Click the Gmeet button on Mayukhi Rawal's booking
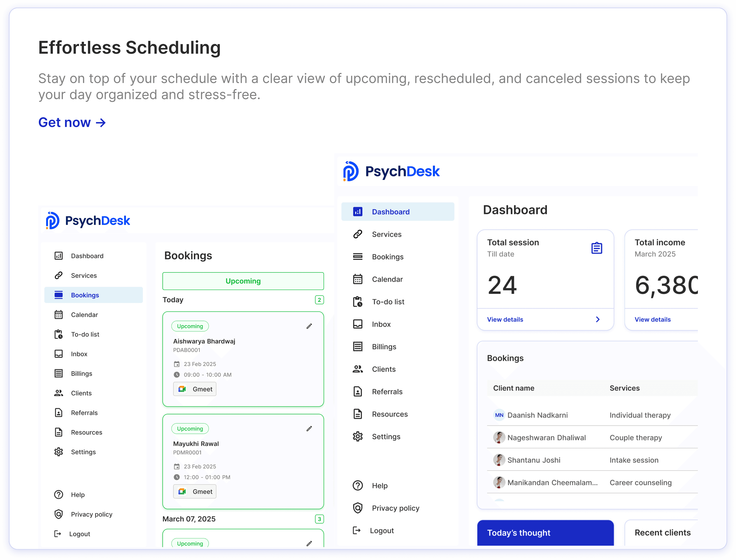The image size is (736, 560). click(x=195, y=491)
